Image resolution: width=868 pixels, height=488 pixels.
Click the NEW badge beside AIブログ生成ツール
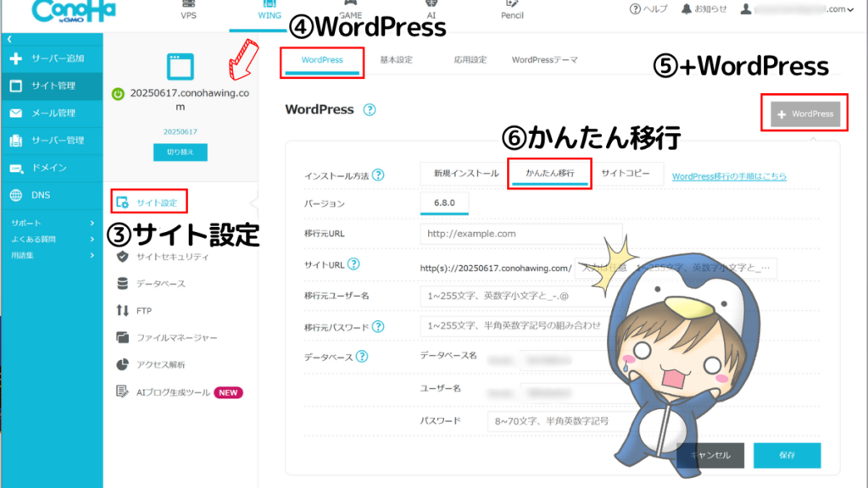[228, 392]
